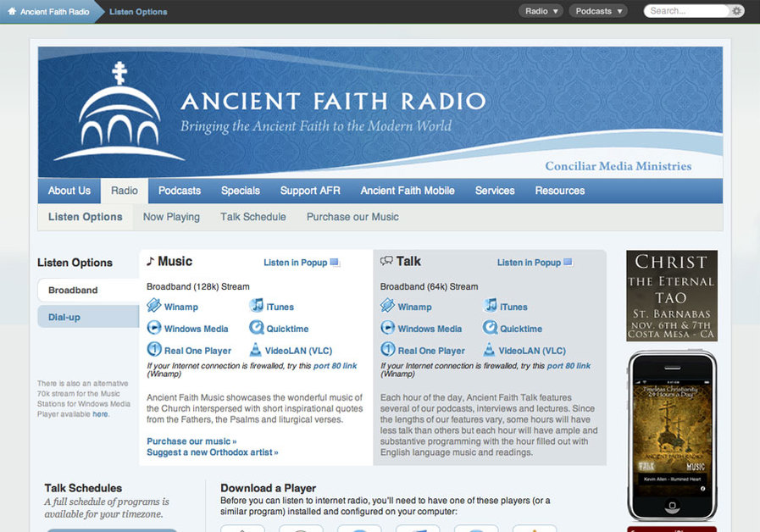Click the Music Winamp text link

pyautogui.click(x=180, y=307)
